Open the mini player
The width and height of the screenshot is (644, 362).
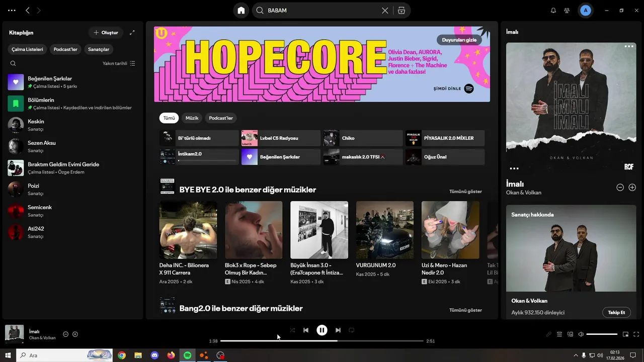point(626,334)
